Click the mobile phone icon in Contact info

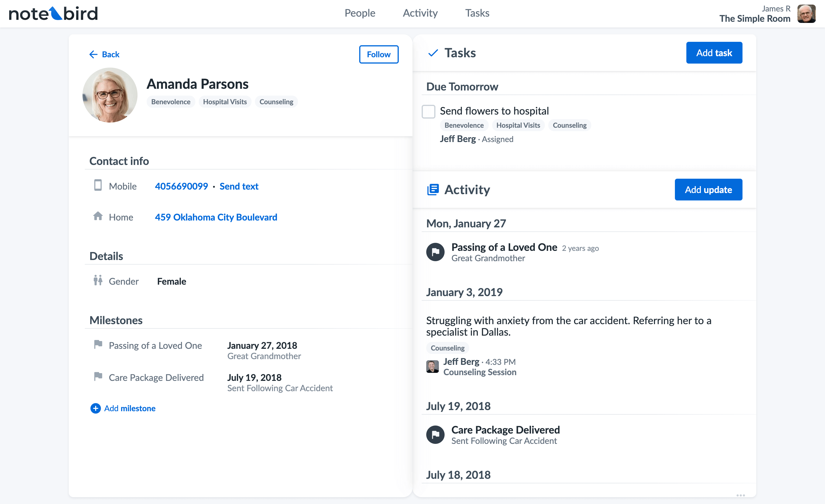(x=98, y=186)
